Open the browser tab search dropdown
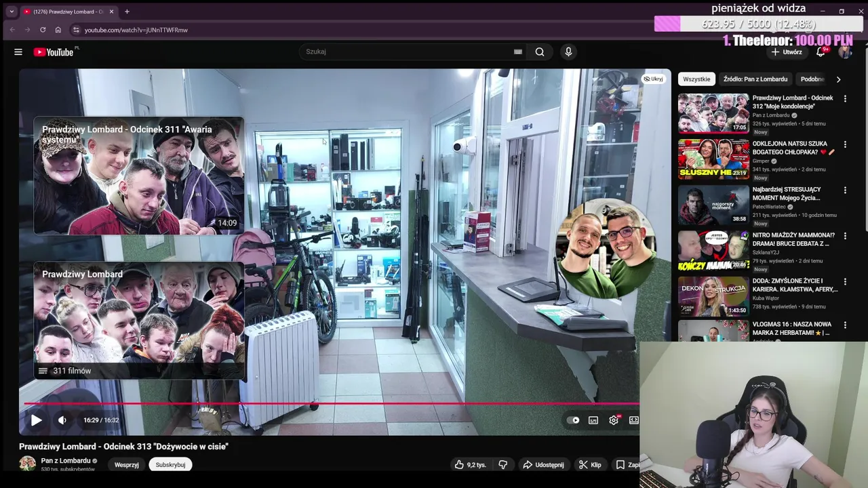The image size is (868, 488). click(x=11, y=12)
